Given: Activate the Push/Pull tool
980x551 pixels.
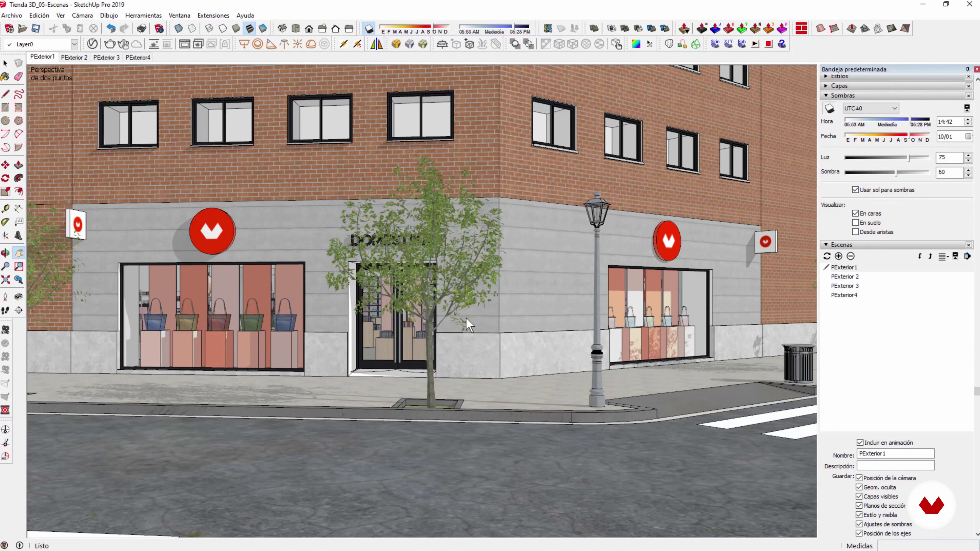Looking at the screenshot, I should tap(18, 165).
